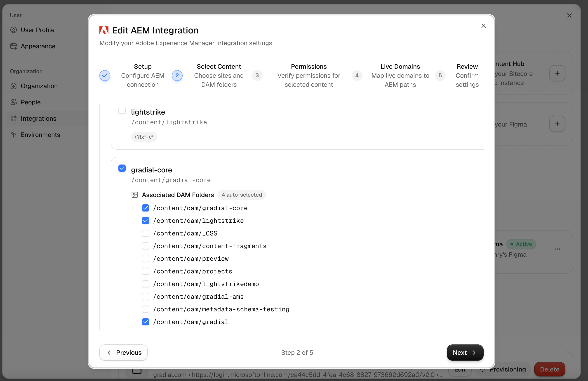Click the plus button on Figma card
The height and width of the screenshot is (381, 588).
(557, 124)
